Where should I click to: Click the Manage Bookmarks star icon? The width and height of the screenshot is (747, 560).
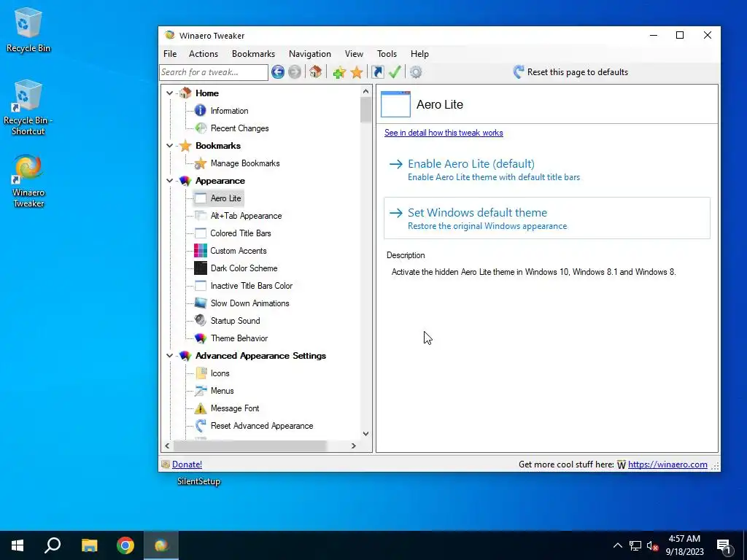click(201, 163)
